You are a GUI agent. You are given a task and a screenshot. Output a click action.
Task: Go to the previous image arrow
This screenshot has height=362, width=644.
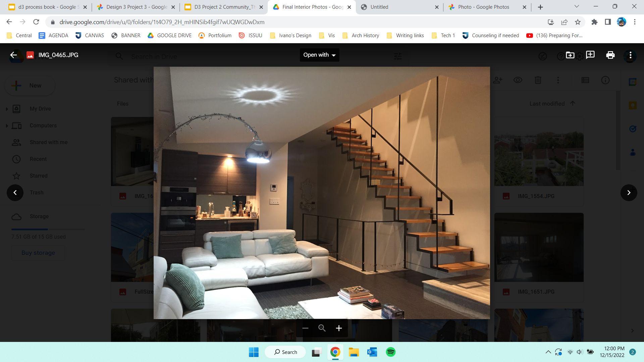[x=15, y=192]
